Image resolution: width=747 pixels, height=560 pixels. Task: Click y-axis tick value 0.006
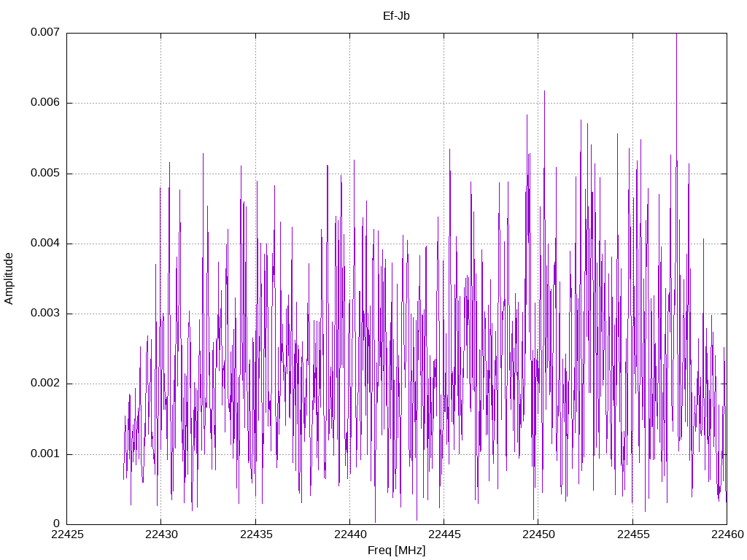pyautogui.click(x=45, y=102)
